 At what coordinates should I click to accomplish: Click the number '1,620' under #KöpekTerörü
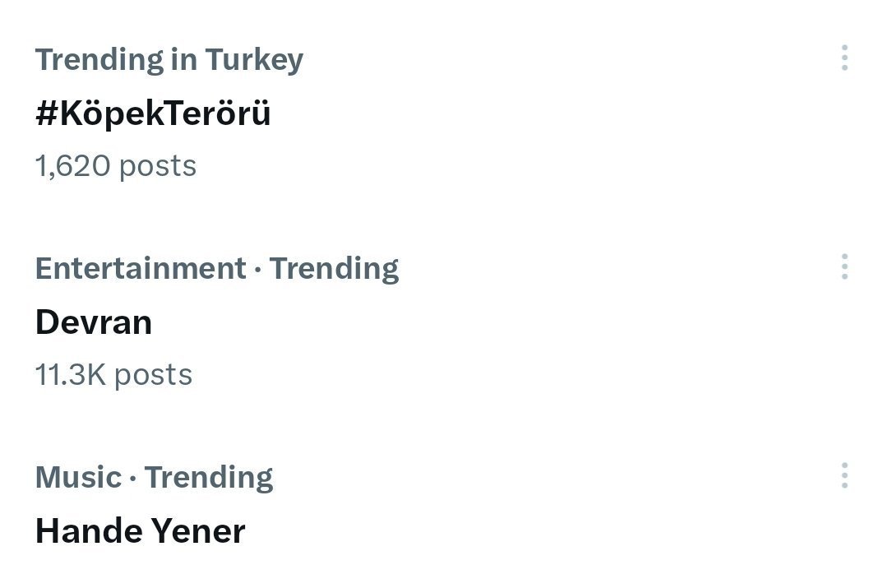click(x=72, y=166)
